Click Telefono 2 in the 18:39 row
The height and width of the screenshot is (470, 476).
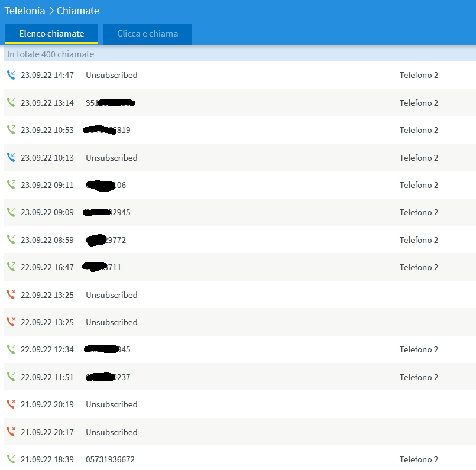419,459
